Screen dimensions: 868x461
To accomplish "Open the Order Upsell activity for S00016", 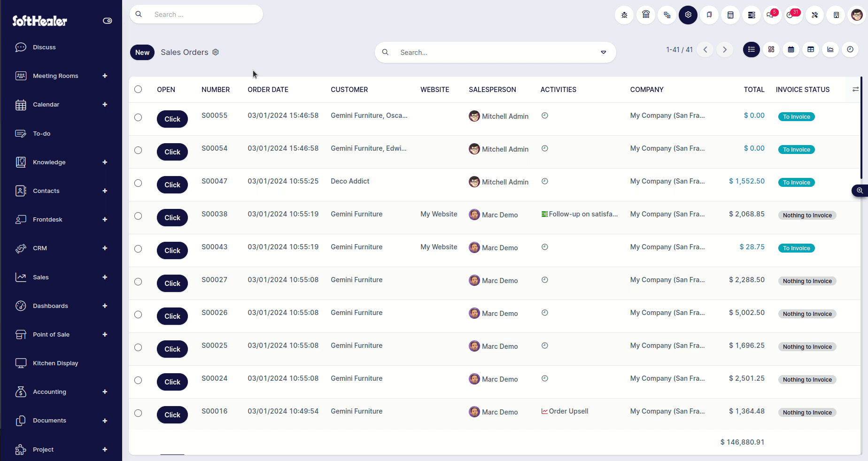I will coord(565,411).
